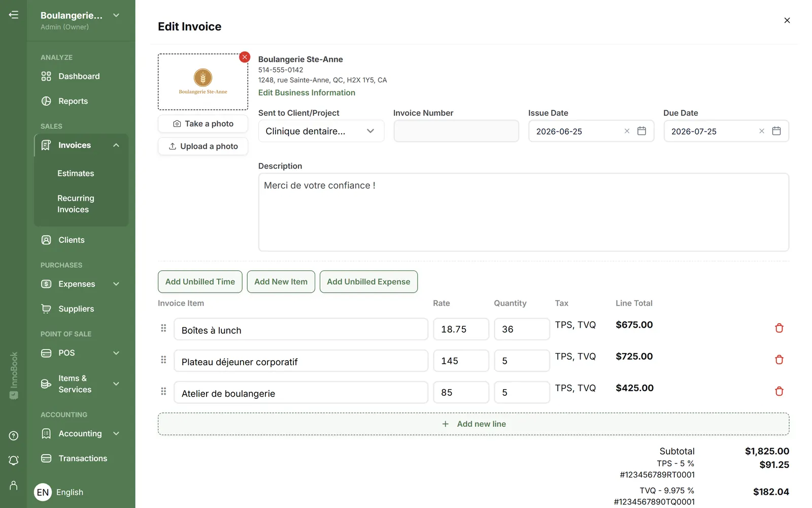Image resolution: width=812 pixels, height=508 pixels.
Task: Open Recurring Invoices
Action: (x=76, y=204)
